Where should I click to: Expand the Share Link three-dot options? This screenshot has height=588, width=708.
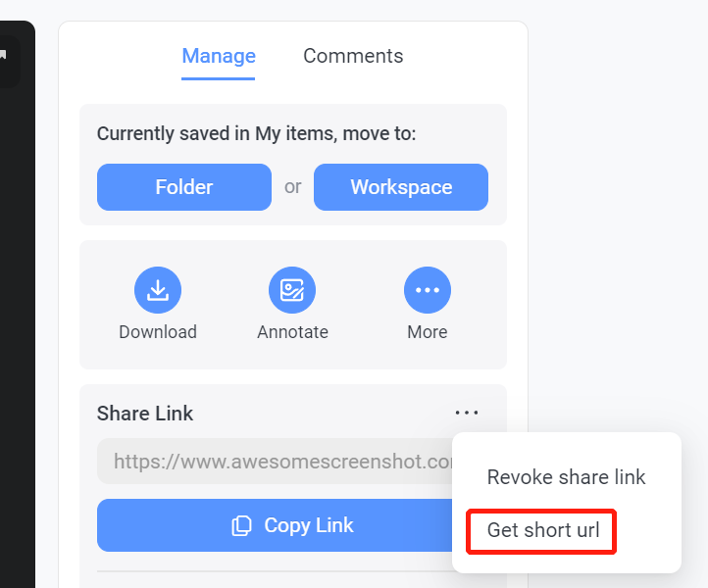467,413
